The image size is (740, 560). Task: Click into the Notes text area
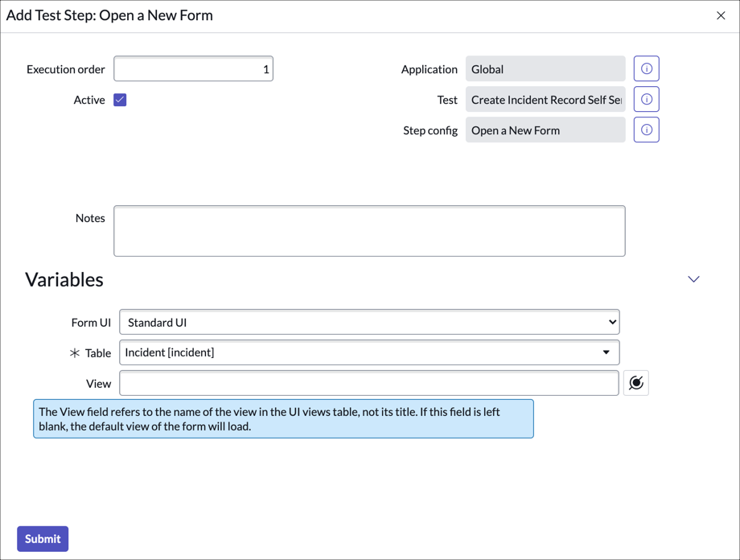[369, 231]
